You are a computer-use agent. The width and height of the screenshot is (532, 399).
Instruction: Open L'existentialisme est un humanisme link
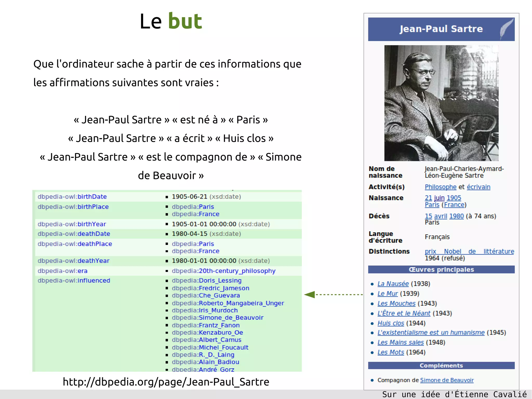(431, 332)
